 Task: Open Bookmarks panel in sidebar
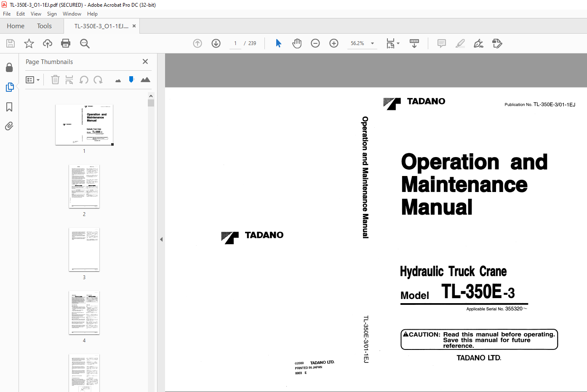(x=9, y=107)
